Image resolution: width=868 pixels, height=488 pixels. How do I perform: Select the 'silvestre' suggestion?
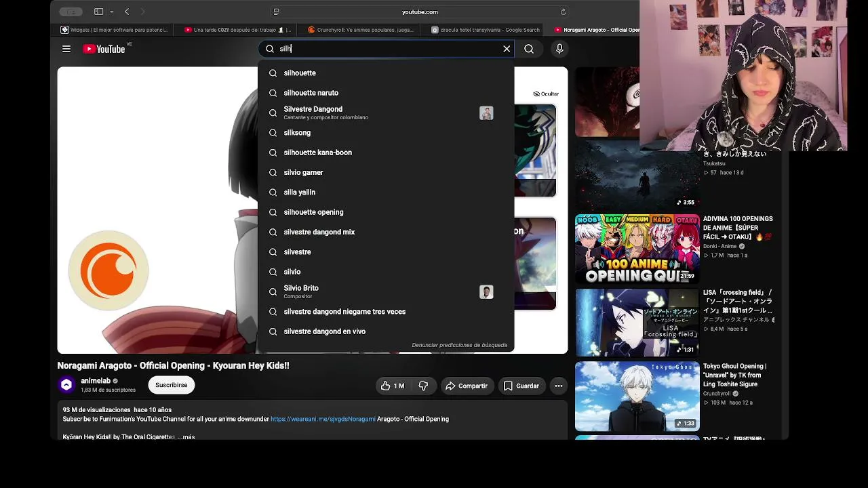(x=386, y=252)
